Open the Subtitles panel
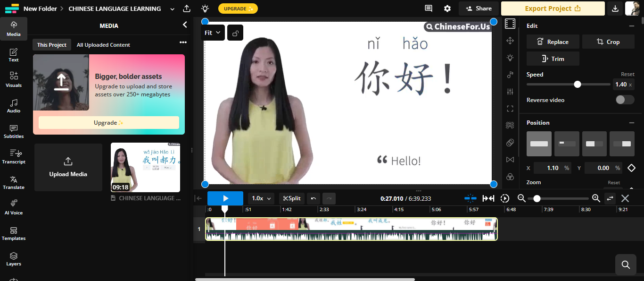This screenshot has width=644, height=281. (x=14, y=131)
